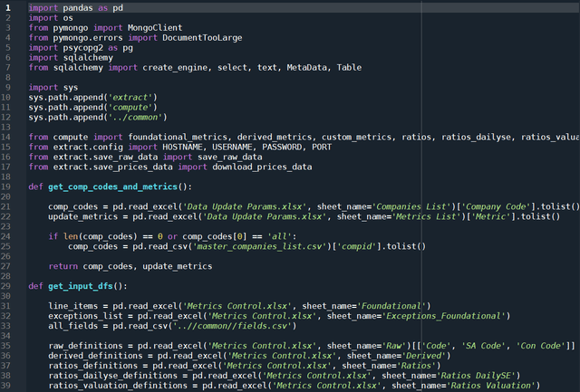
Task: Click 'download_prices_data' import name
Action: pyautogui.click(x=262, y=167)
